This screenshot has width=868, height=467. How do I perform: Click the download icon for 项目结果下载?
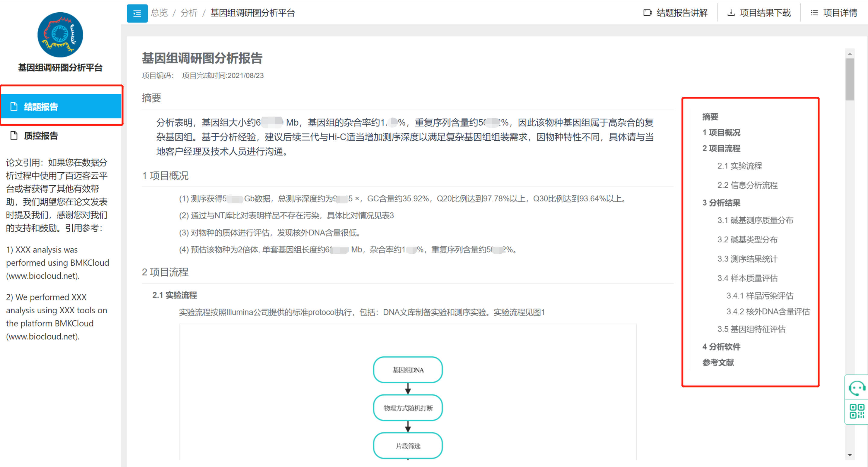pos(731,13)
